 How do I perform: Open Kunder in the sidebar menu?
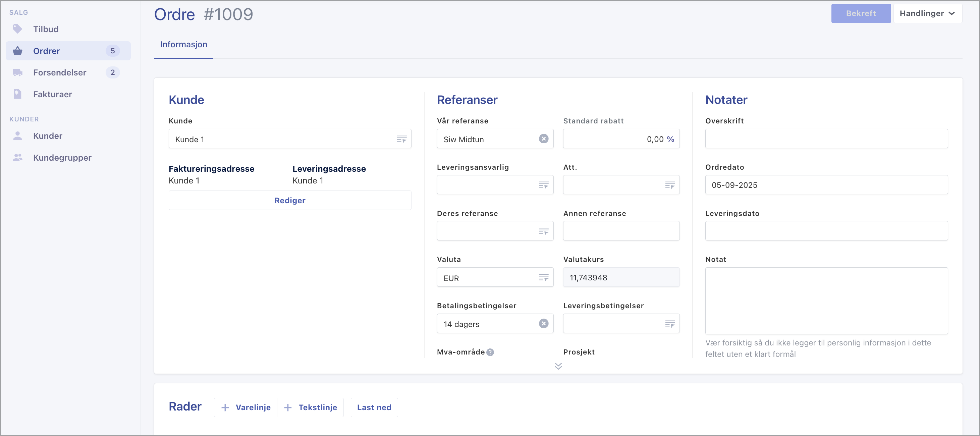(48, 136)
